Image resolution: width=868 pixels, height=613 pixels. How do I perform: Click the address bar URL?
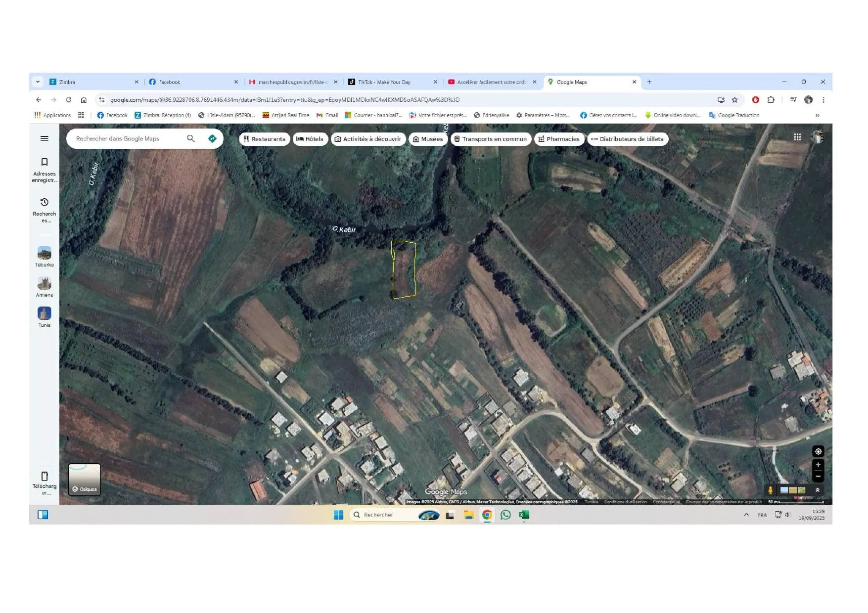click(x=285, y=100)
